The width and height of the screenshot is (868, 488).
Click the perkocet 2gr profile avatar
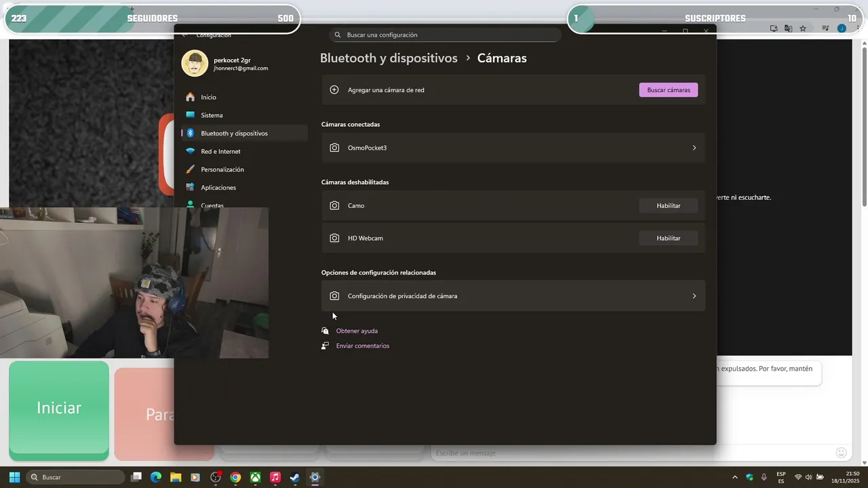click(195, 64)
